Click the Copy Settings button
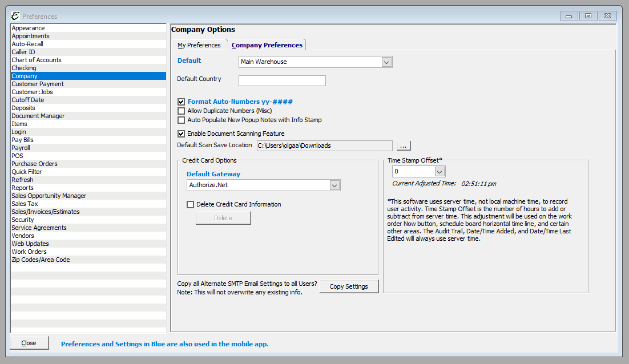This screenshot has width=629, height=364. pyautogui.click(x=349, y=286)
